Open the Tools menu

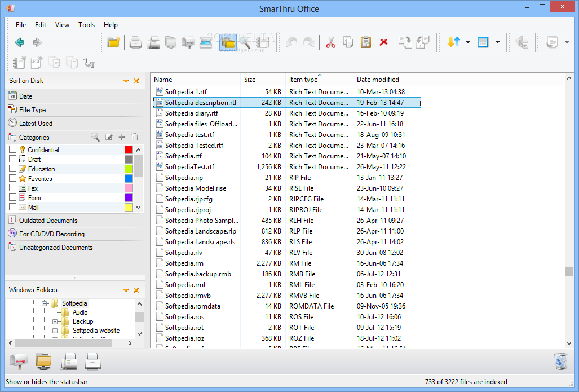[x=86, y=25]
